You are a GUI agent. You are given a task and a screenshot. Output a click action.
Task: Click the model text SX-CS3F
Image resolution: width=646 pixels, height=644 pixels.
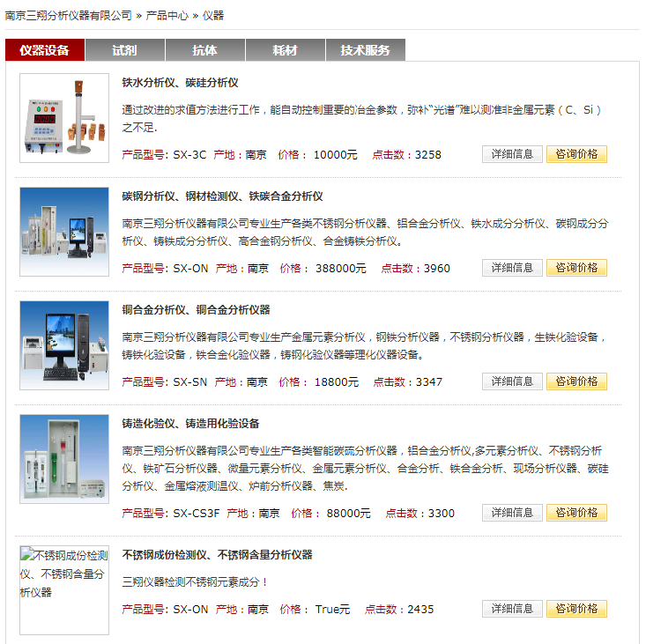tap(197, 514)
